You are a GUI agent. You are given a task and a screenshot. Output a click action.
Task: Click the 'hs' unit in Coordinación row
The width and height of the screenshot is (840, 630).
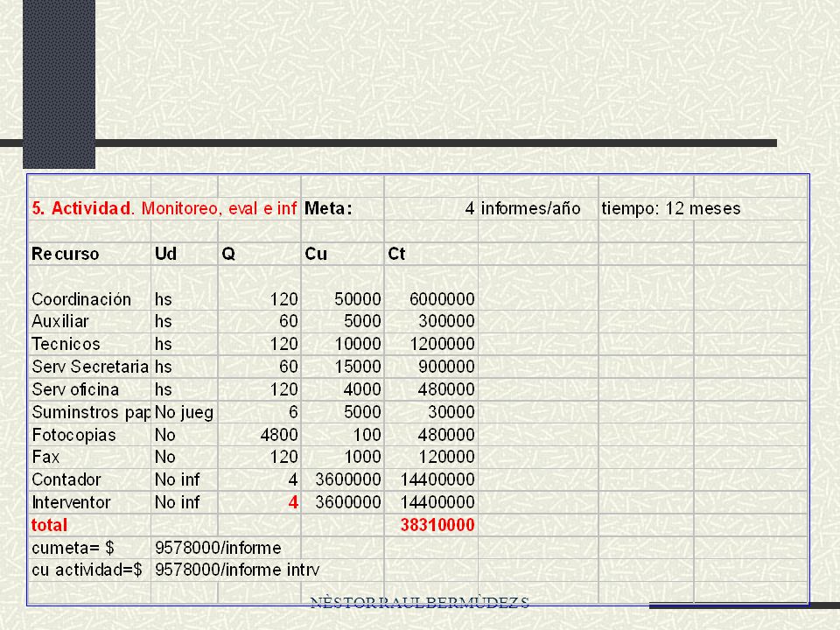click(x=164, y=299)
